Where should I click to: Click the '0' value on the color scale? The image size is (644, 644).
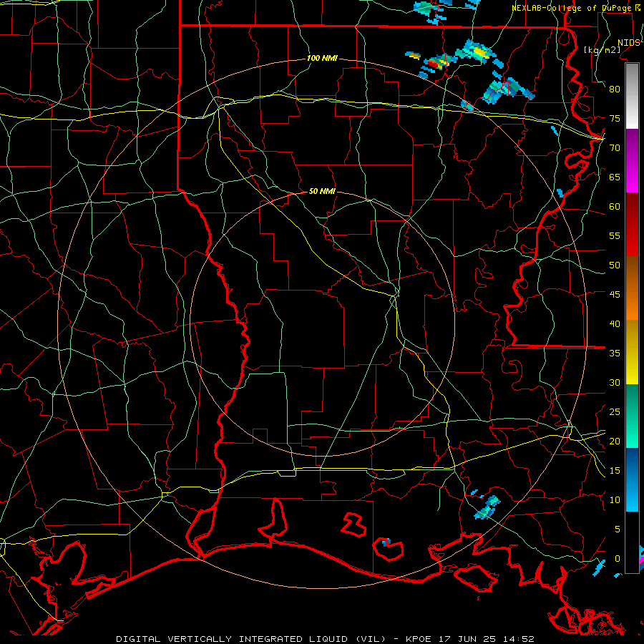(618, 559)
